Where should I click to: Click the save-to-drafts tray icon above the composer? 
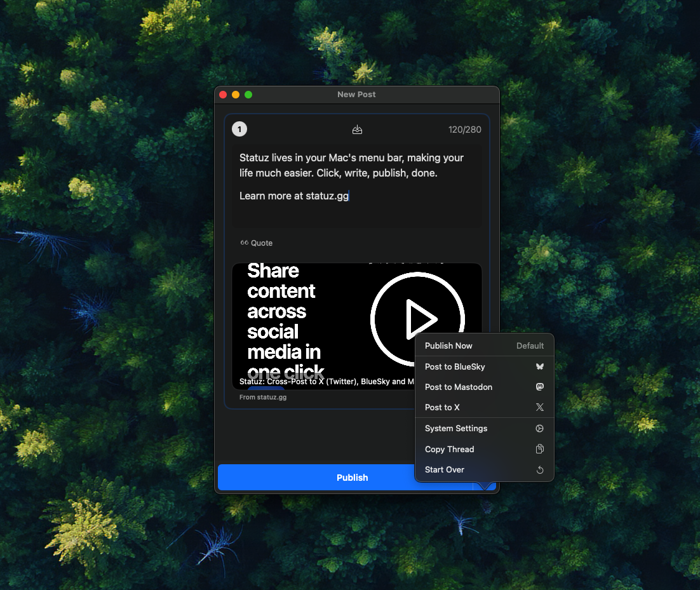tap(357, 129)
